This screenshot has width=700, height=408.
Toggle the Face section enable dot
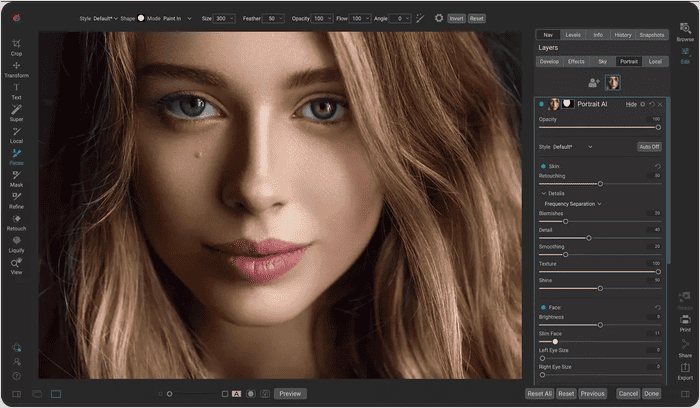pos(543,307)
